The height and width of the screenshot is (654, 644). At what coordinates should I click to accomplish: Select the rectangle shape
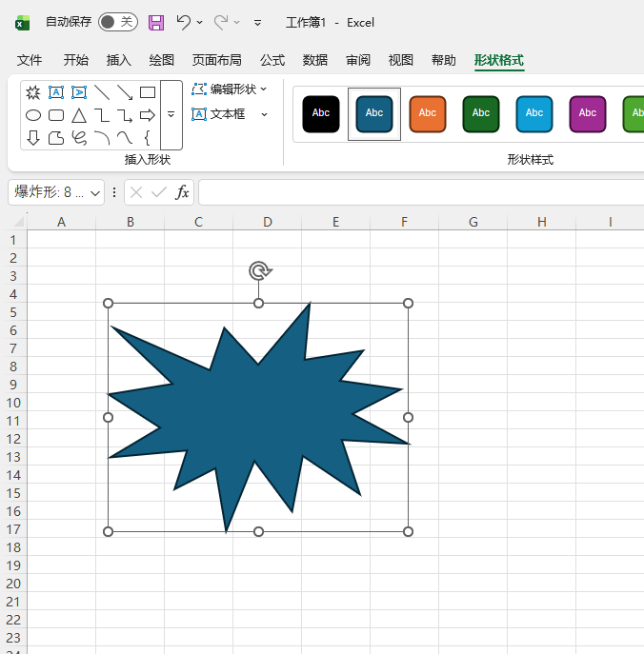coord(148,92)
